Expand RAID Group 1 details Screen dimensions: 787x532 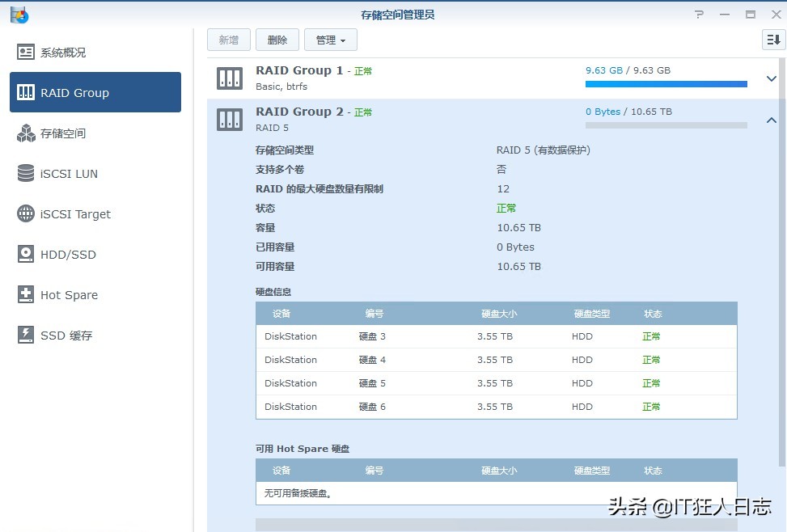coord(771,78)
